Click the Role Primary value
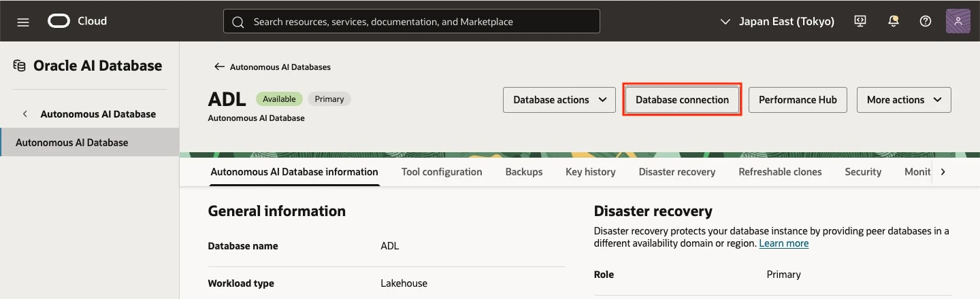 click(x=783, y=275)
